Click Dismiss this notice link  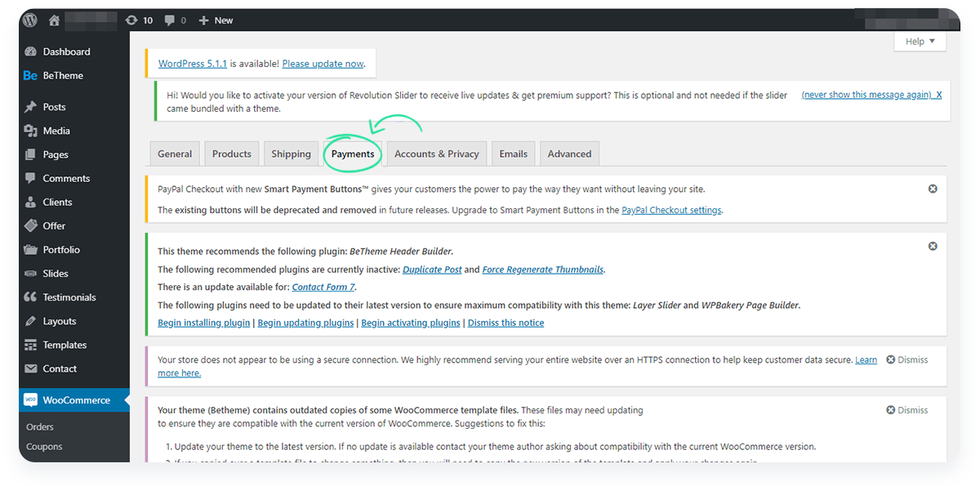pyautogui.click(x=506, y=323)
